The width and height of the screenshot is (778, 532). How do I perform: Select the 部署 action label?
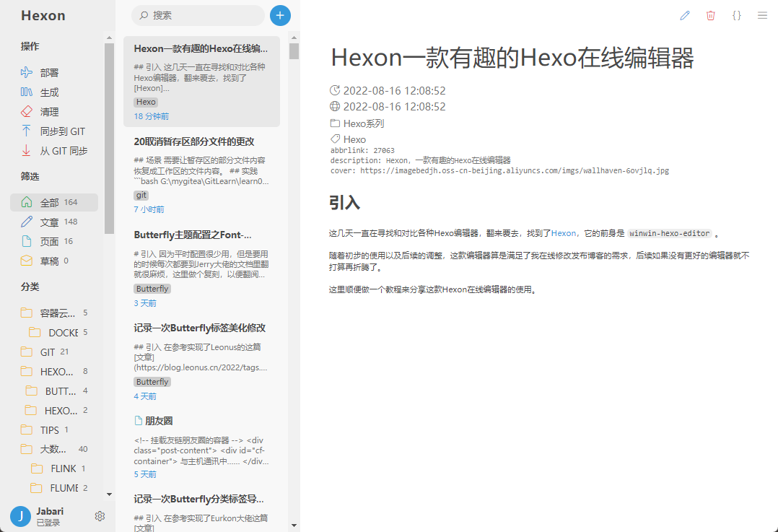coord(49,72)
